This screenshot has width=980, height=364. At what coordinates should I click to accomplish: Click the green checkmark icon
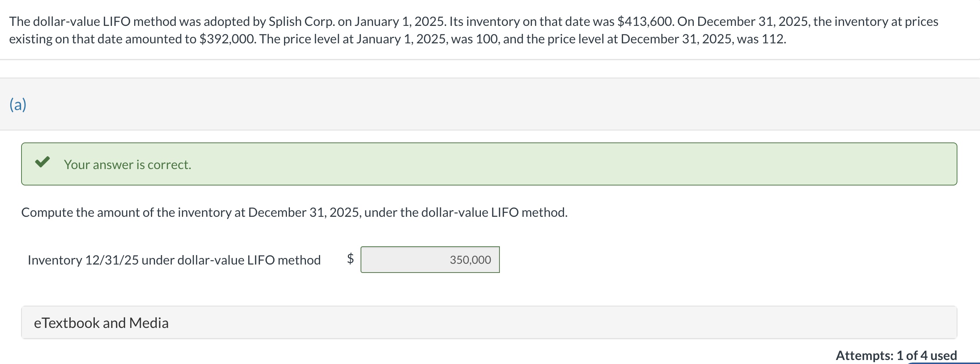click(42, 162)
